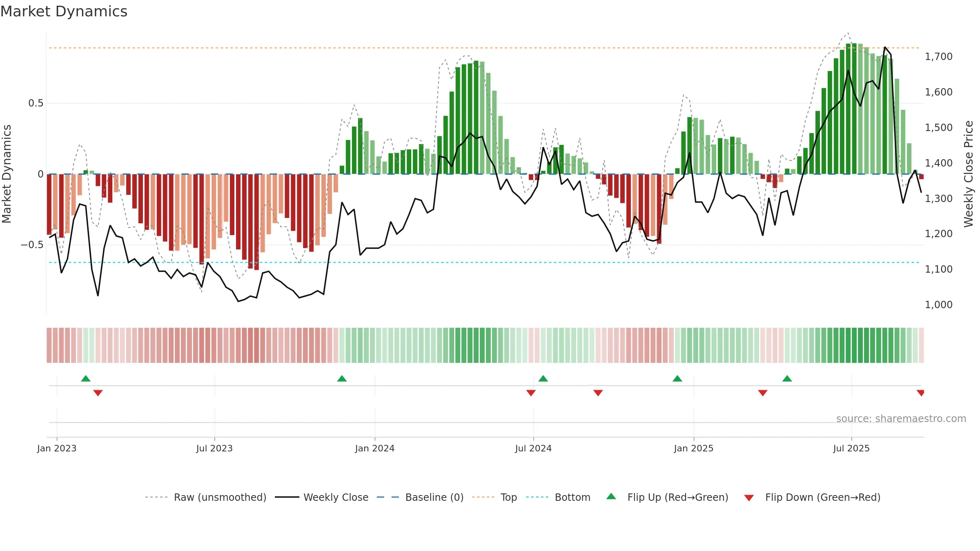980x551 pixels.
Task: Click the 1,400 price axis tick
Action: (939, 163)
